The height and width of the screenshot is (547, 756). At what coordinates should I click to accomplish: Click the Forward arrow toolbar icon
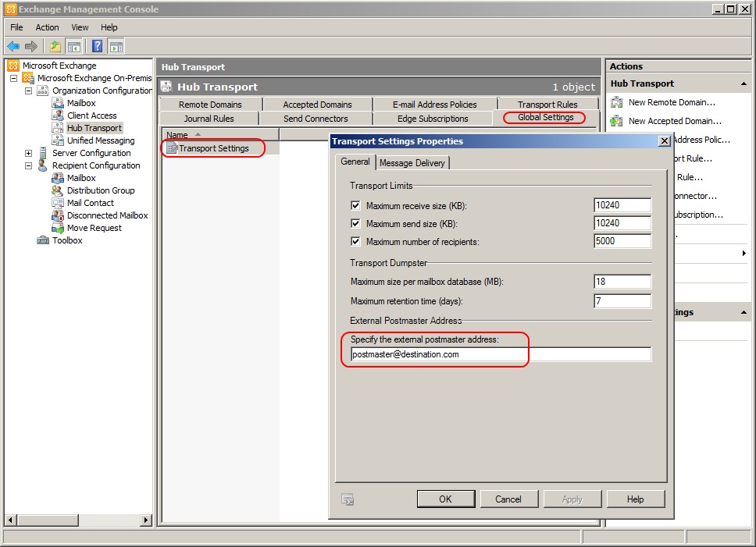31,46
